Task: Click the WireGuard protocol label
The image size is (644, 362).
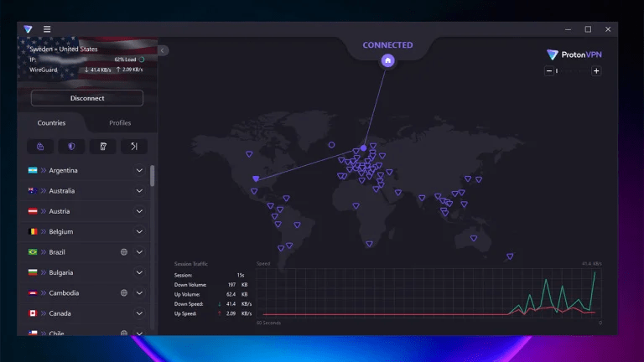Action: pyautogui.click(x=44, y=70)
